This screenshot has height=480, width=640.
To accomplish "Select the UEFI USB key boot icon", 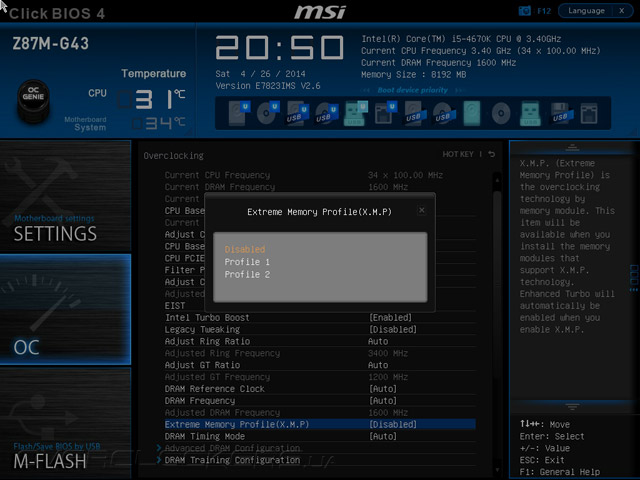I will (356, 113).
